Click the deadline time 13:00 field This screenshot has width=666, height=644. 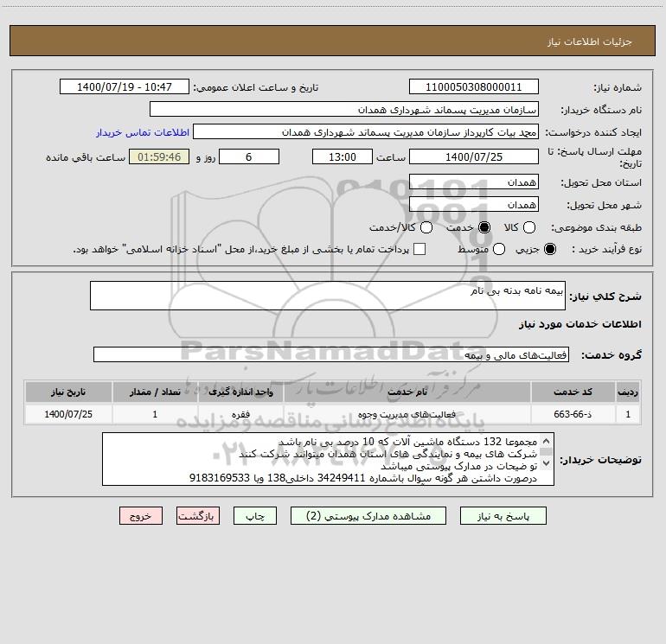pos(343,156)
